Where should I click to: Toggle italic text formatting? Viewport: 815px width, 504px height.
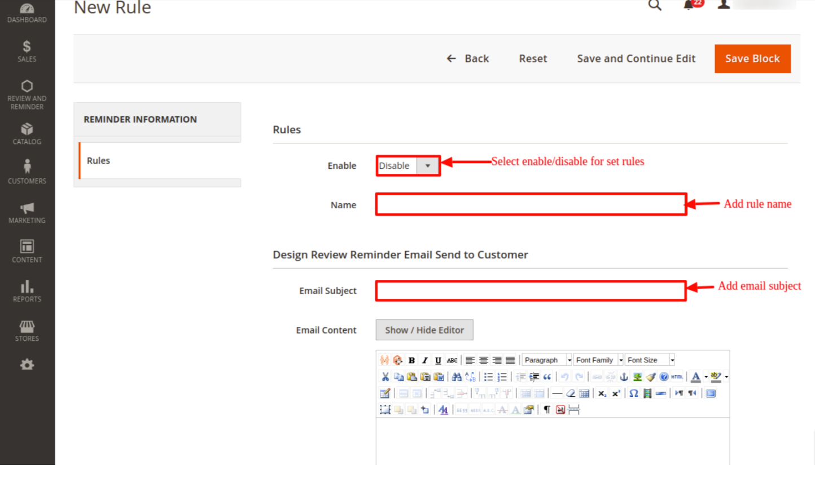(x=424, y=360)
